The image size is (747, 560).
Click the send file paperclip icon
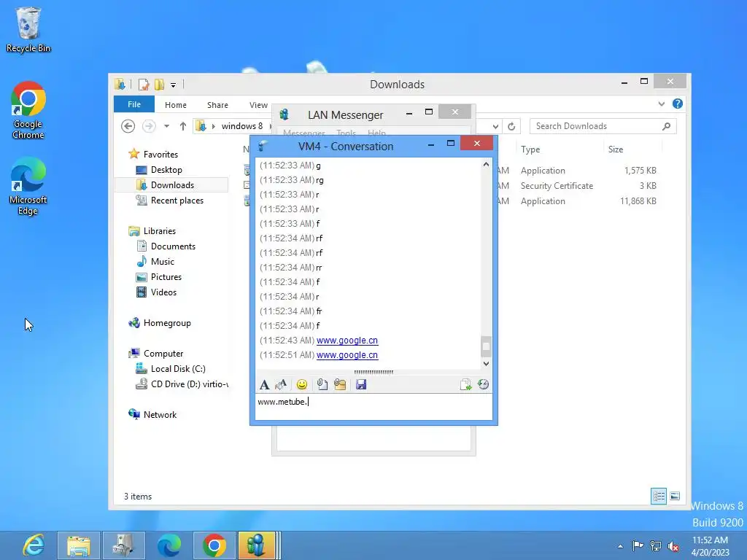(x=322, y=385)
